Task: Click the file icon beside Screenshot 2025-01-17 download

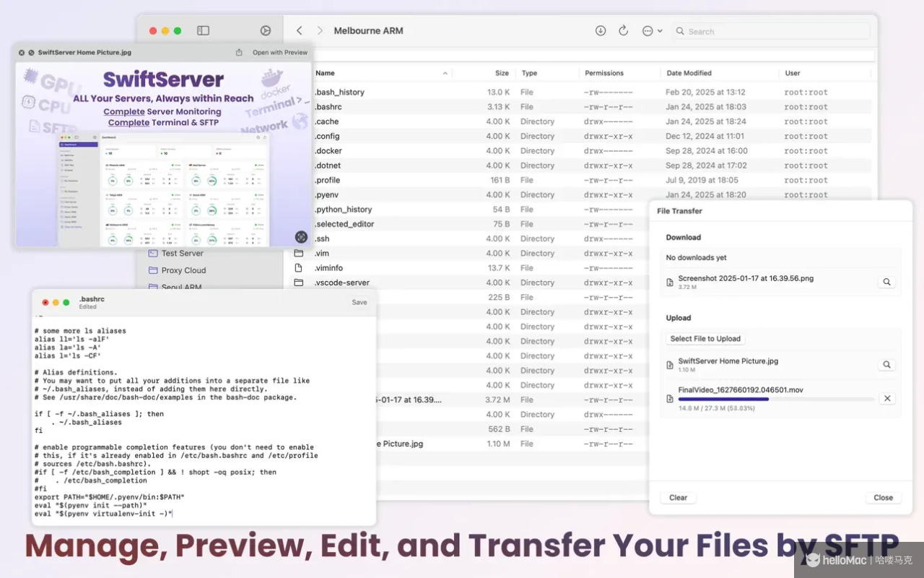Action: [670, 282]
